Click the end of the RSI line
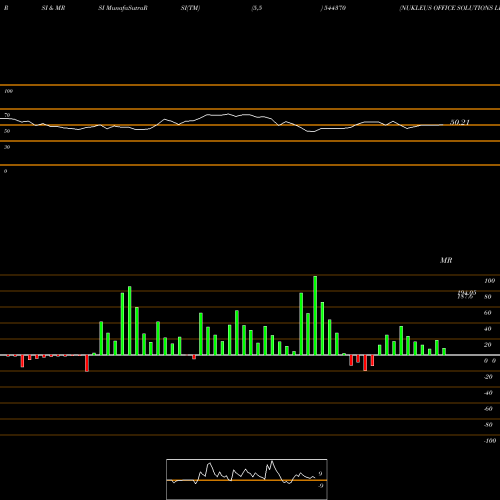 (443, 125)
